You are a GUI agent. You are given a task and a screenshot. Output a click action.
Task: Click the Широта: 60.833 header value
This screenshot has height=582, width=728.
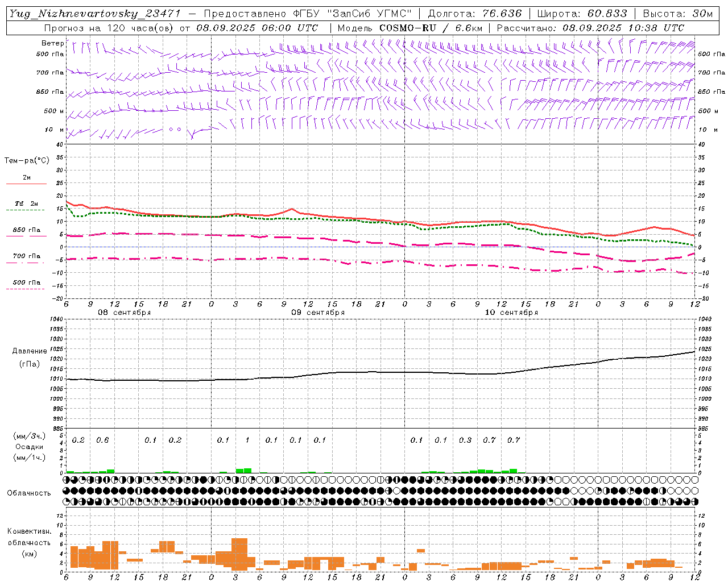pyautogui.click(x=582, y=14)
